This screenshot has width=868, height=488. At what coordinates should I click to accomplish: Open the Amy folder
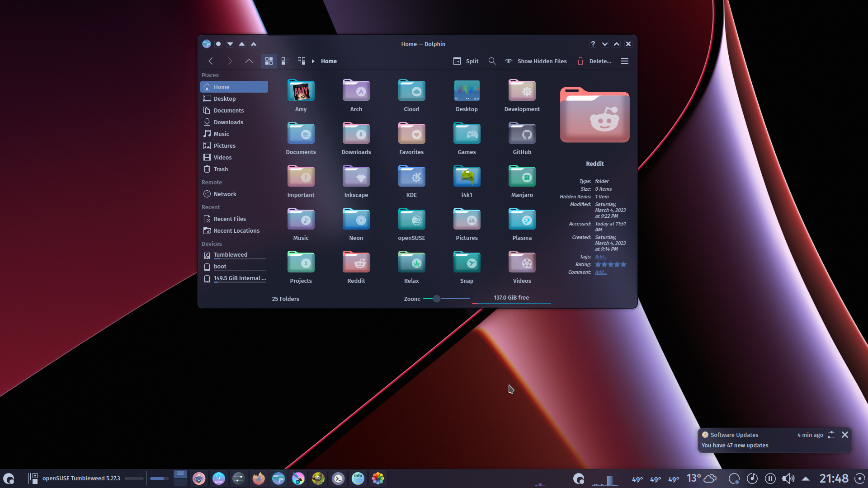(x=301, y=96)
